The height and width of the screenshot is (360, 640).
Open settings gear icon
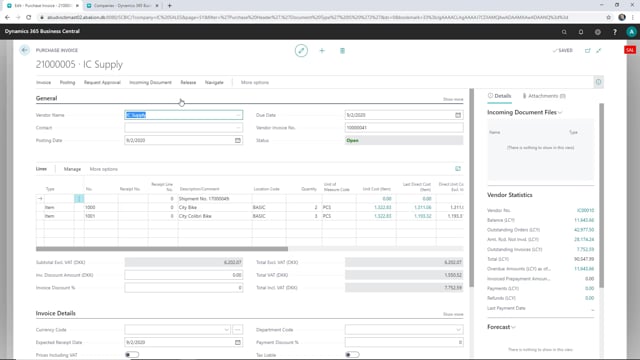(598, 32)
